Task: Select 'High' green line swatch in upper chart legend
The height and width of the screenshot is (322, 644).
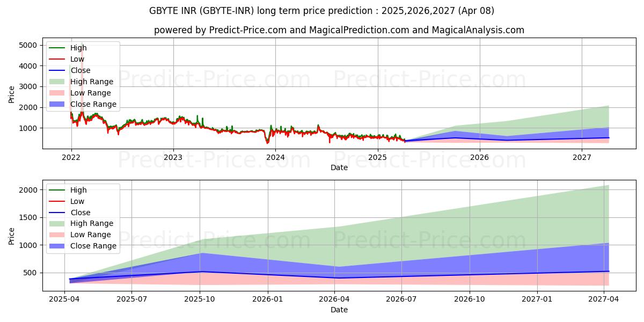Action: point(57,48)
